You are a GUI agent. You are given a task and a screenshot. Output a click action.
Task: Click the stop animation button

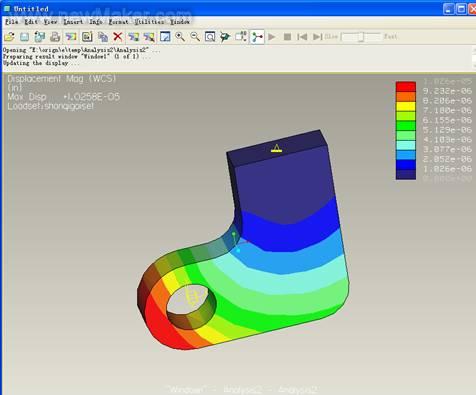pyautogui.click(x=287, y=37)
